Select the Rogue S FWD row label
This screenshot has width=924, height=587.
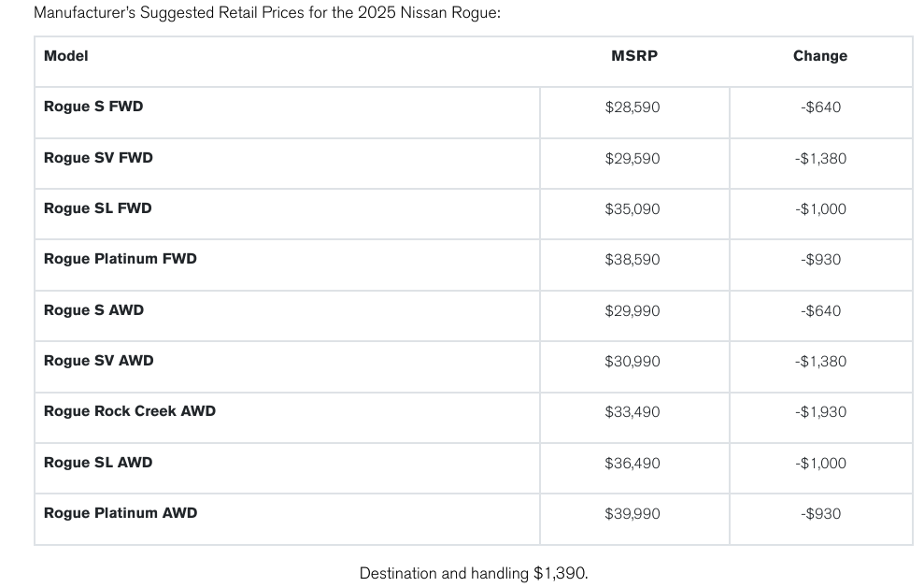point(93,107)
